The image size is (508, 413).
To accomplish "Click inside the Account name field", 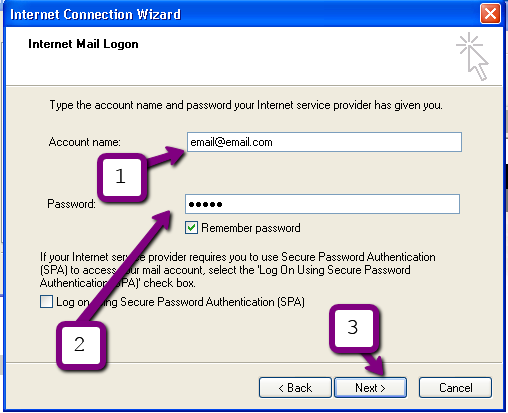I will 324,142.
